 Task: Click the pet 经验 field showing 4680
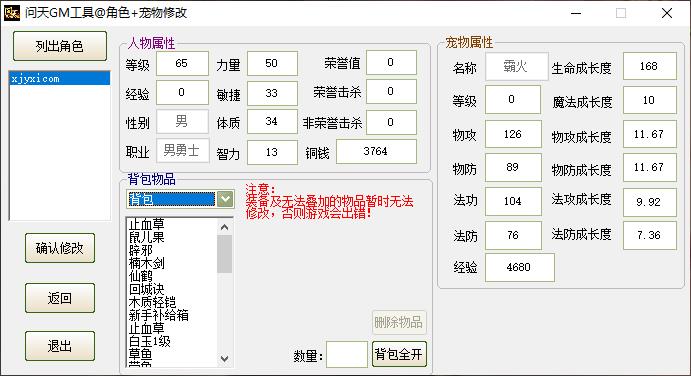[520, 267]
